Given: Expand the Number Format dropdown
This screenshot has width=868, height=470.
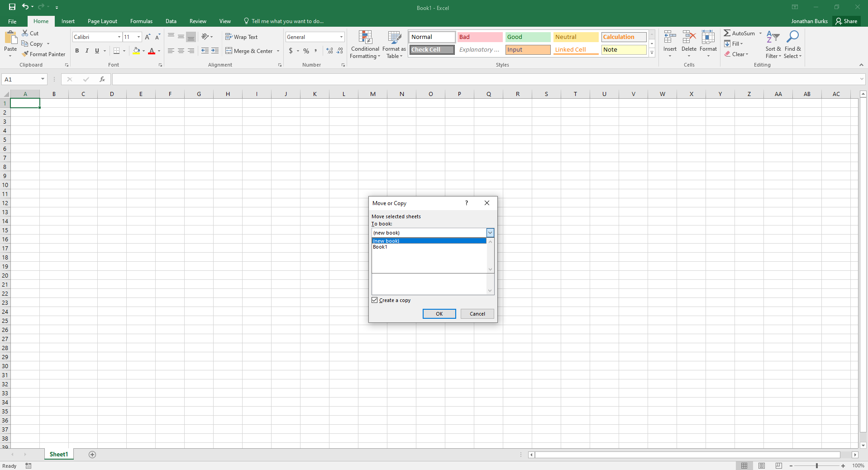Looking at the screenshot, I should [340, 37].
